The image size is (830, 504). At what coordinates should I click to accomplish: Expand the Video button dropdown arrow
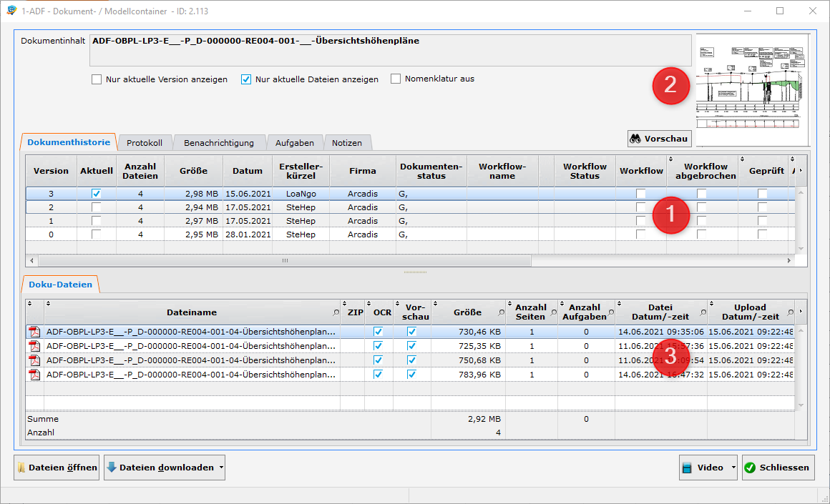733,468
